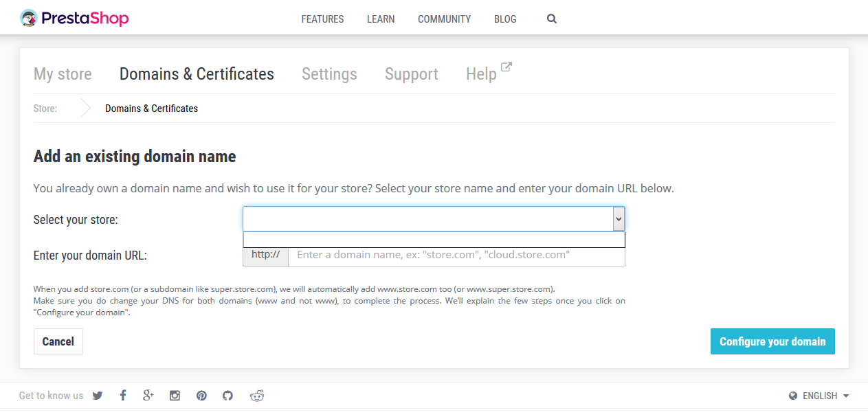Viewport: 868px width, 419px height.
Task: Click the PrestaShop logo
Action: tap(74, 19)
